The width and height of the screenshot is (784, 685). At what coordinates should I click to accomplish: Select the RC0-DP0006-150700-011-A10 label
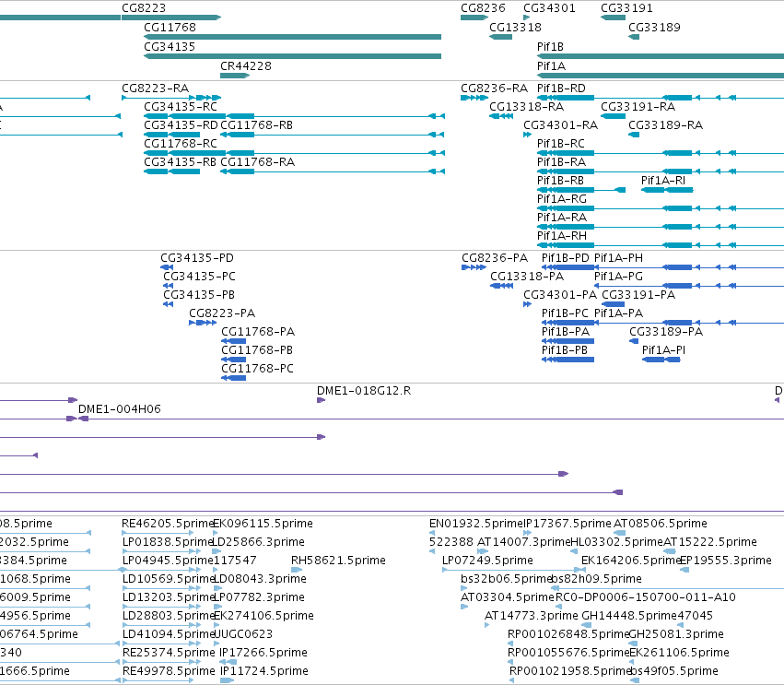[646, 597]
